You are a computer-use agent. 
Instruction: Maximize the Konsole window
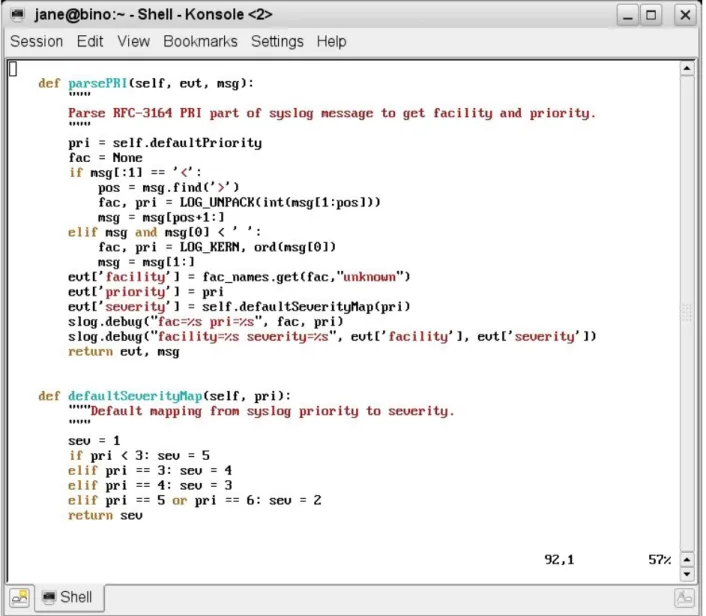tap(651, 15)
